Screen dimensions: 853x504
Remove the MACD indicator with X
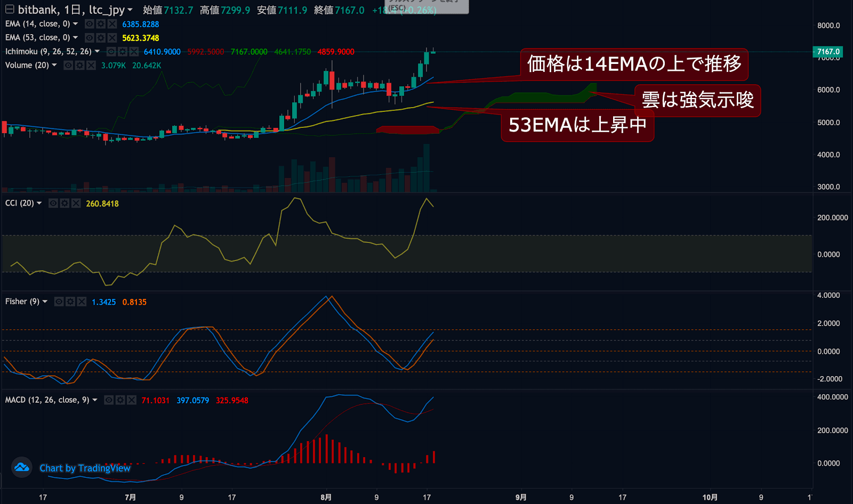coord(132,400)
